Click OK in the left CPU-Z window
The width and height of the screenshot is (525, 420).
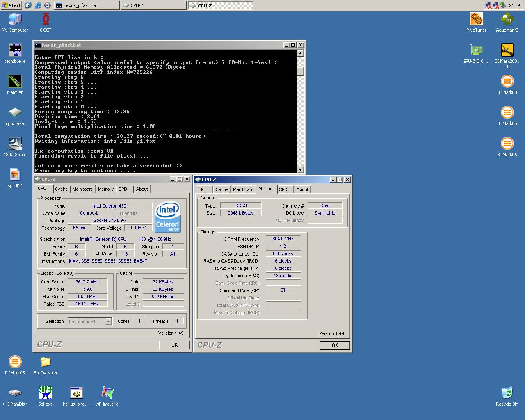point(174,345)
